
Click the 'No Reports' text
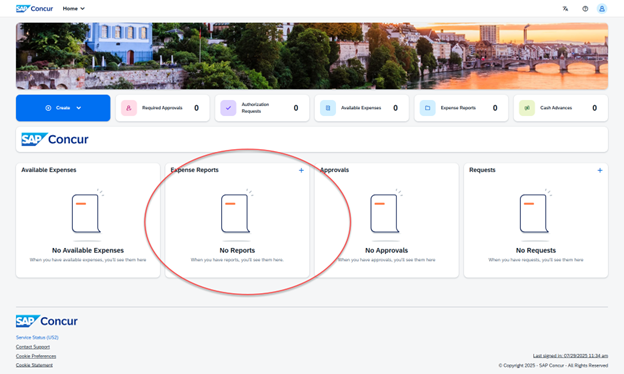coord(237,250)
